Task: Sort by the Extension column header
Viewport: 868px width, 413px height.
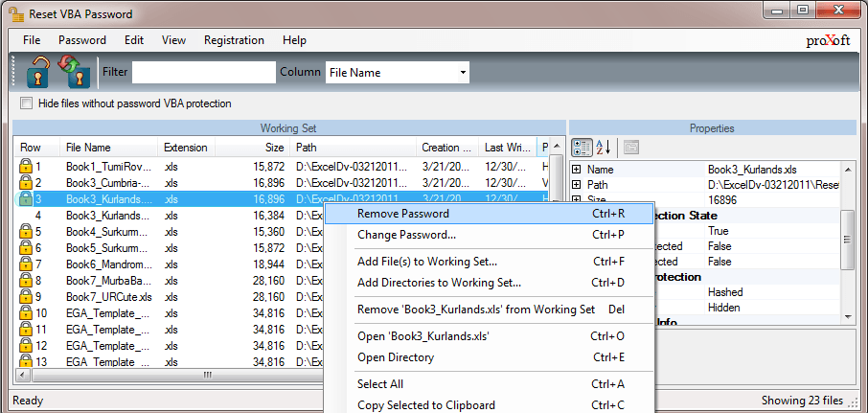Action: coord(187,148)
